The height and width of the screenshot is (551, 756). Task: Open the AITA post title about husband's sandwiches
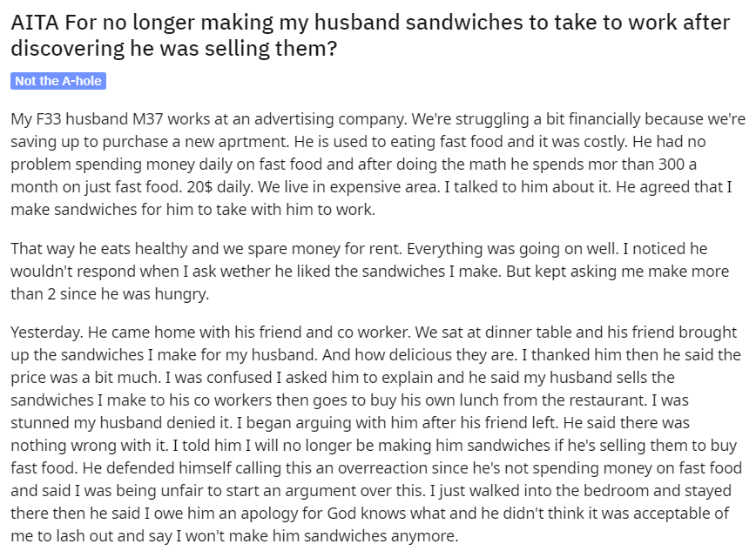tap(370, 35)
